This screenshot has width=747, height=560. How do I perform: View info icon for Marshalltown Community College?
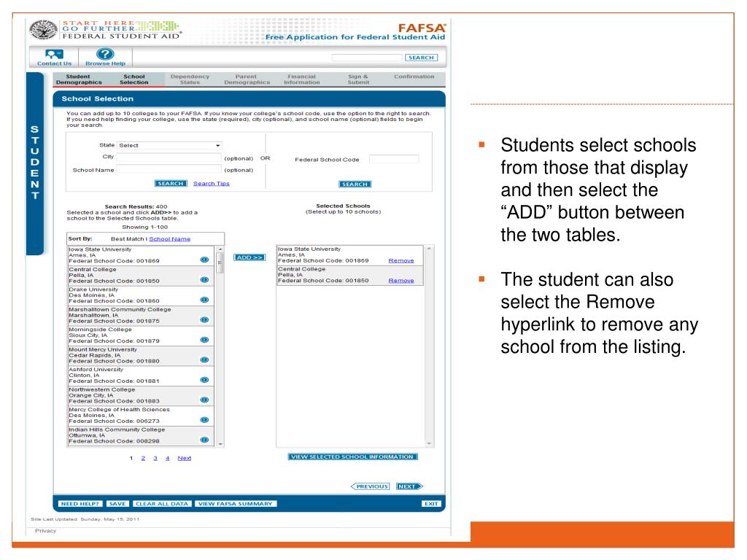pos(204,319)
